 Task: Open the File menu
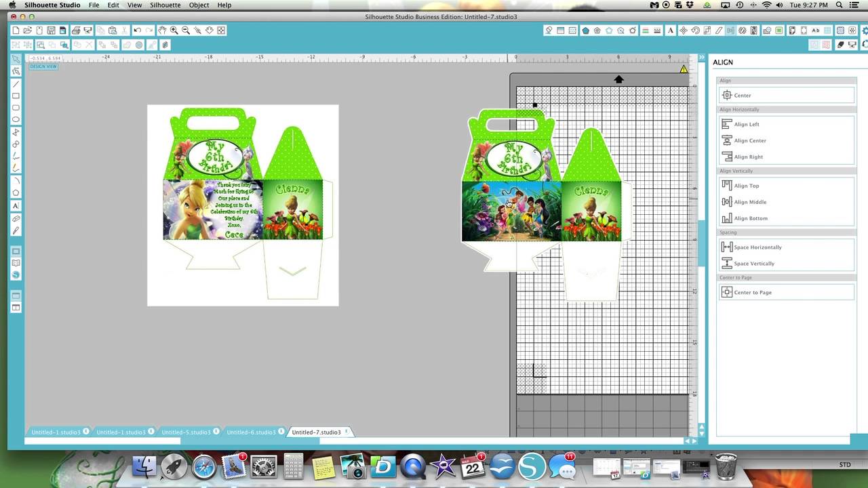(94, 5)
